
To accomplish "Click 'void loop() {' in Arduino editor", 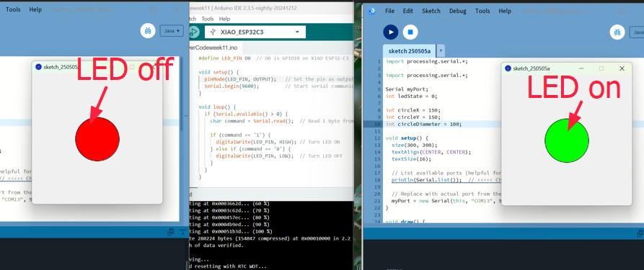I will point(217,107).
